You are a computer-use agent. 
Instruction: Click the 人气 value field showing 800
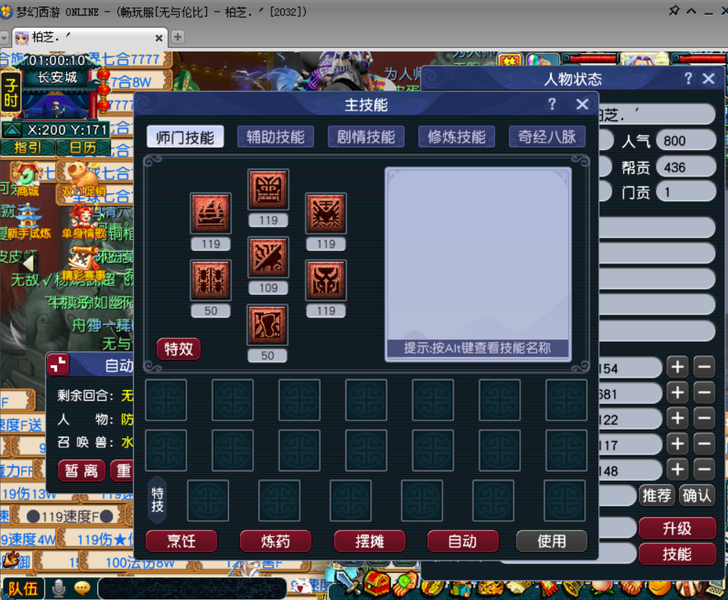click(686, 141)
